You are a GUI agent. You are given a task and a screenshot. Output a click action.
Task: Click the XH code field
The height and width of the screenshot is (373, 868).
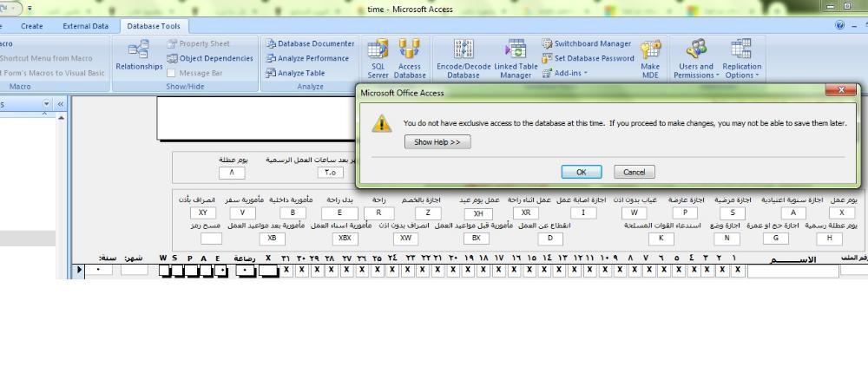(479, 213)
